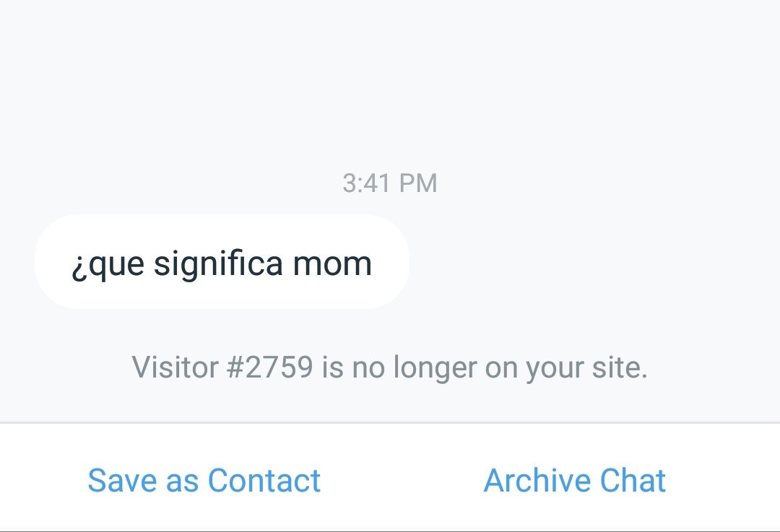Screen dimensions: 780x532
Task: Tap the word 'mom' in the message
Action: click(x=331, y=264)
